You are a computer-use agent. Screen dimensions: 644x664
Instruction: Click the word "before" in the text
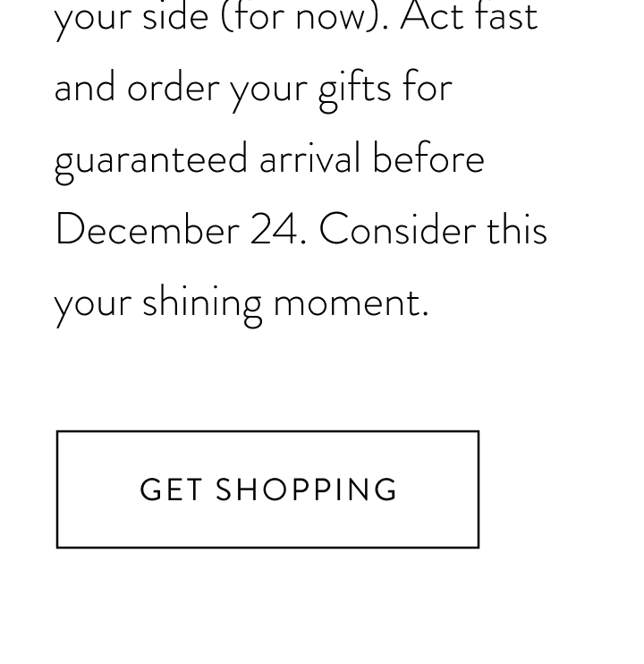pyautogui.click(x=428, y=157)
